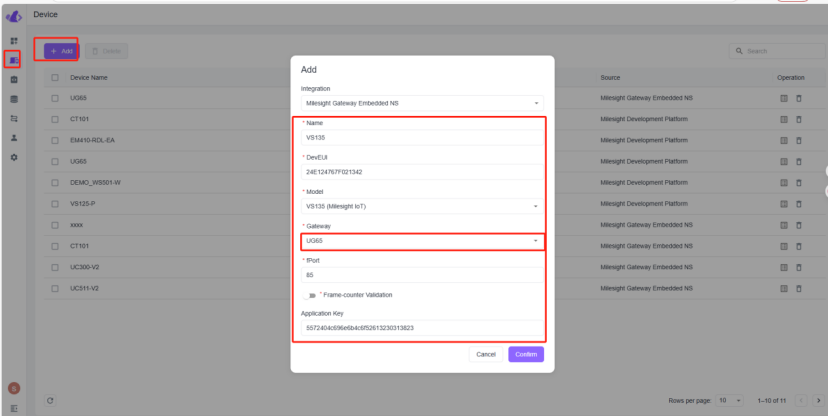The width and height of the screenshot is (829, 416).
Task: Open the user avatar S
Action: pos(14,389)
